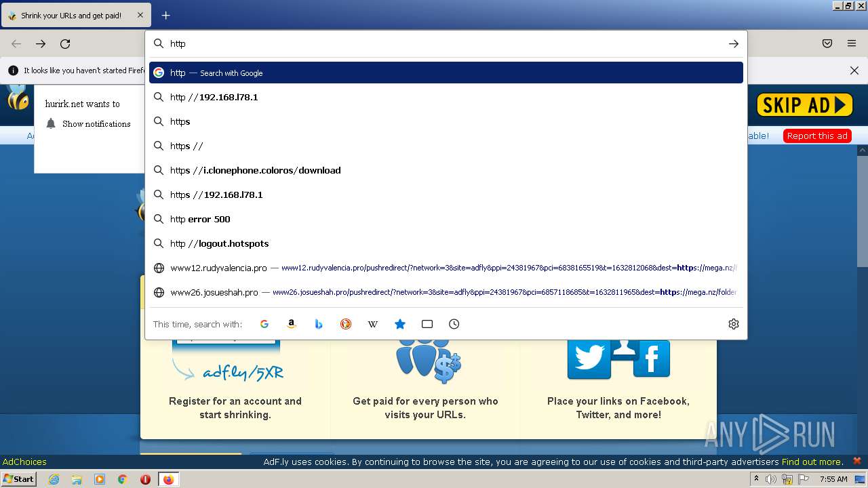Image resolution: width=868 pixels, height=488 pixels.
Task: Click the forward navigation arrow
Action: click(x=41, y=43)
